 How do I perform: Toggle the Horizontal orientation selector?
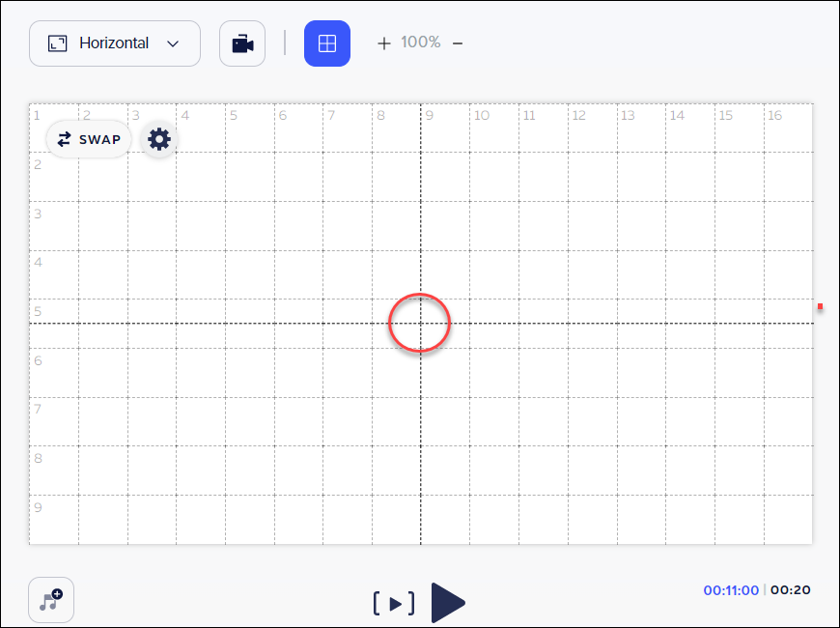[114, 43]
